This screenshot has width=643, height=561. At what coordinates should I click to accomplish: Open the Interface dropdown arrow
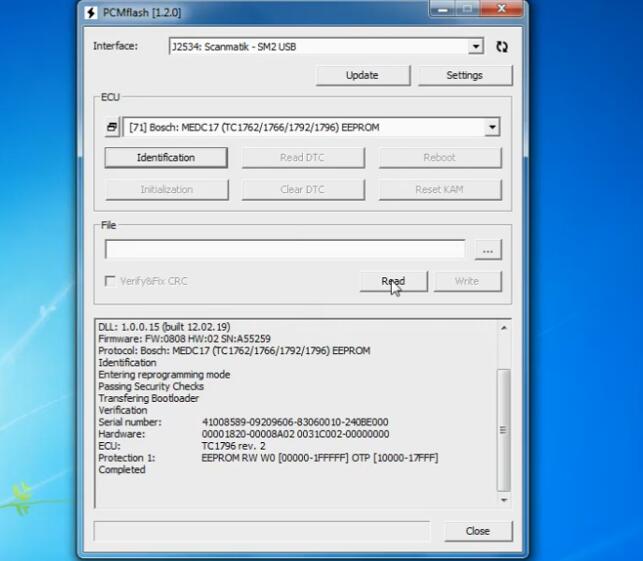476,46
